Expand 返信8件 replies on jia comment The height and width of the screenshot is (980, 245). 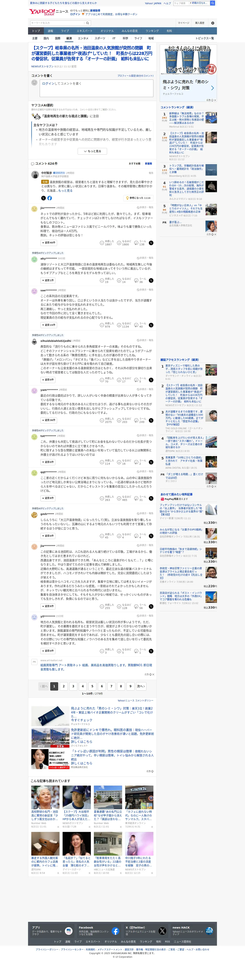tap(48, 606)
